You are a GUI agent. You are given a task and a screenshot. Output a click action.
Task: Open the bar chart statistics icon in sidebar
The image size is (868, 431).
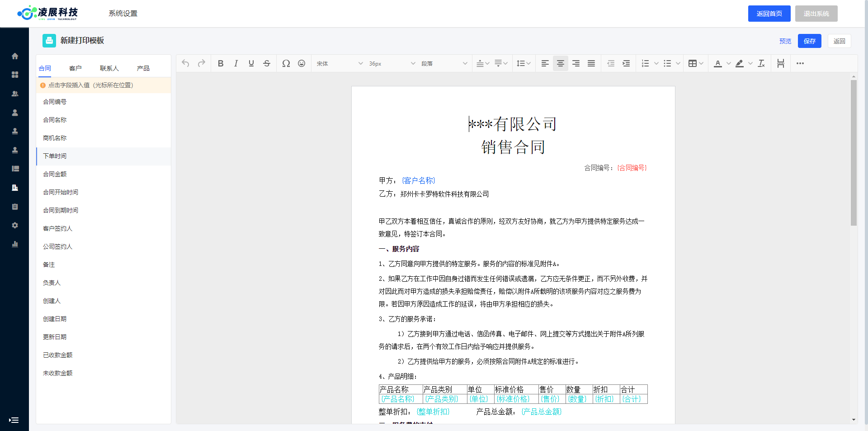click(x=15, y=244)
